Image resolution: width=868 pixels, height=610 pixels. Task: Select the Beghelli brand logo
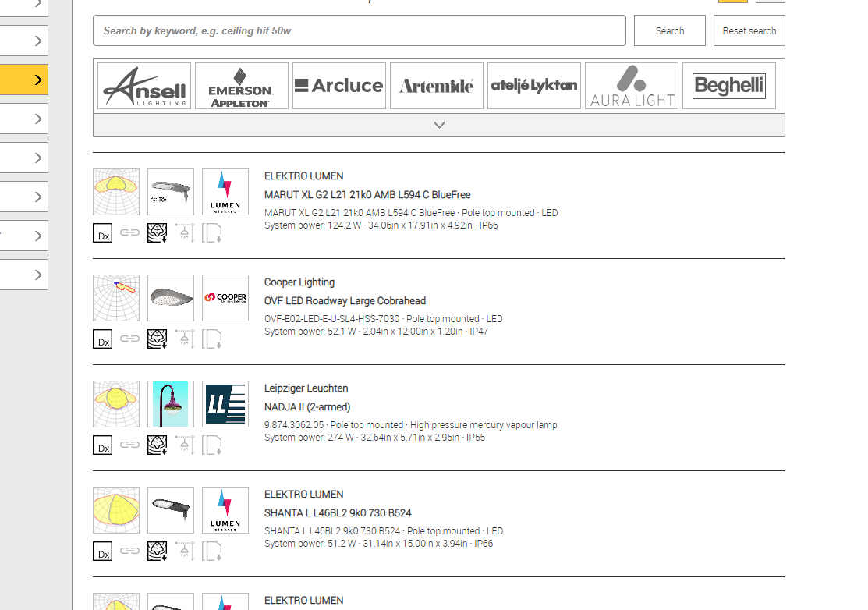[729, 86]
